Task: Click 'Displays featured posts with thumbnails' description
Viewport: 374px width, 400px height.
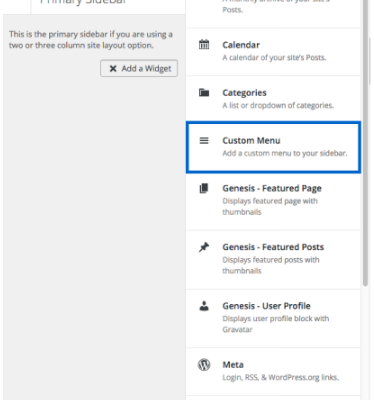Action: coord(271,265)
